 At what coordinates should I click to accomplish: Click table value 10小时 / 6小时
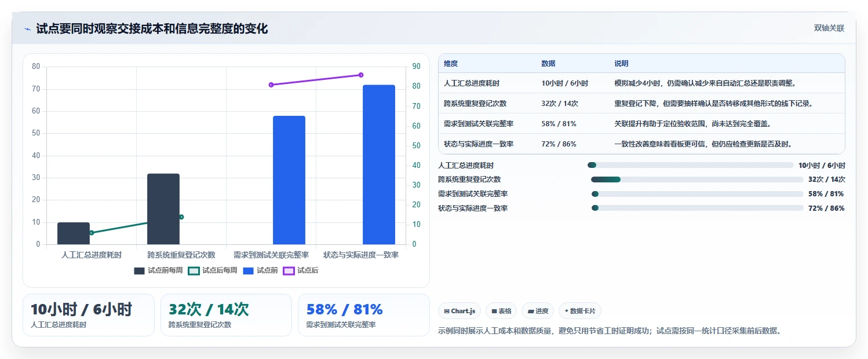564,83
